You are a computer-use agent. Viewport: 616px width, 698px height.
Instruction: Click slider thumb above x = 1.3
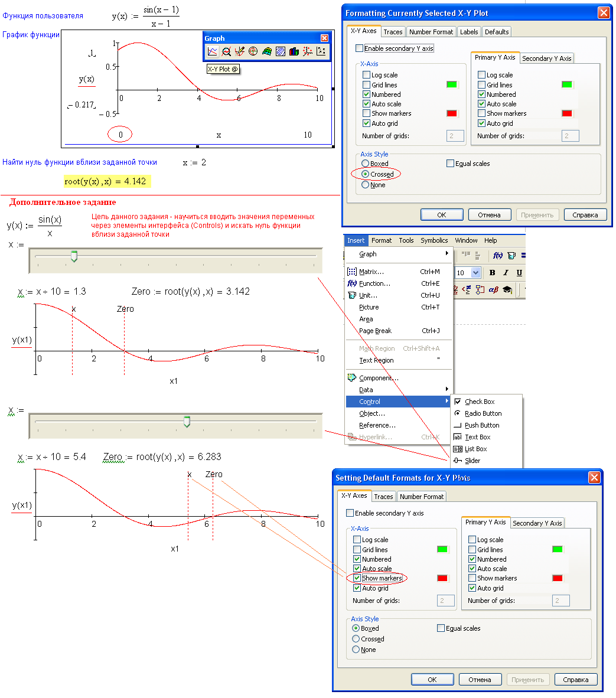click(74, 256)
